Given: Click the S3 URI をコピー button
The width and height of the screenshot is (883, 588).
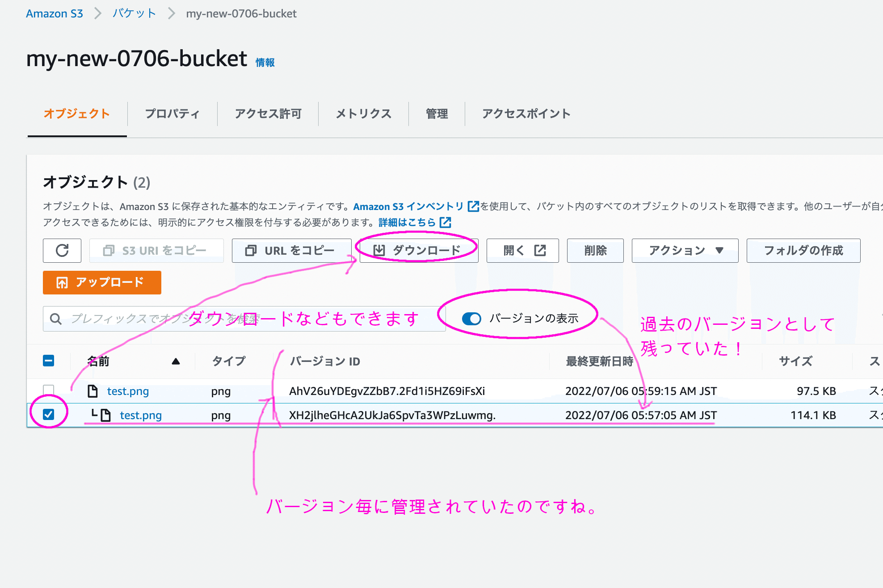Looking at the screenshot, I should (156, 251).
